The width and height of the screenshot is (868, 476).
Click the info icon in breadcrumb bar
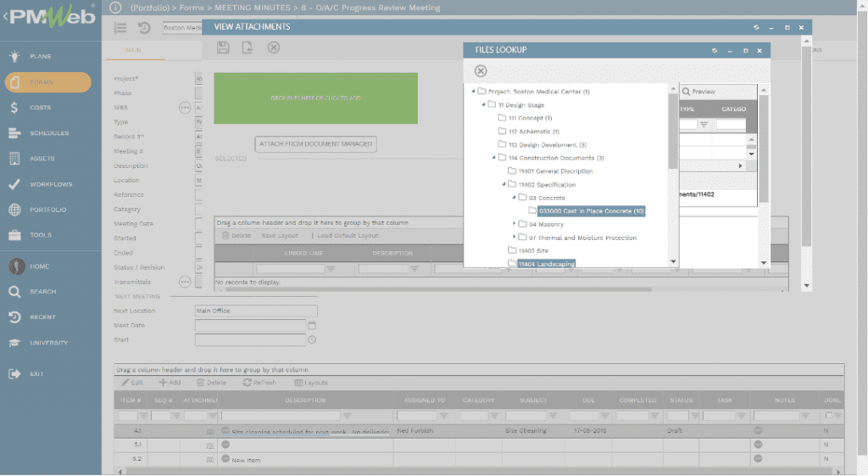click(x=115, y=8)
